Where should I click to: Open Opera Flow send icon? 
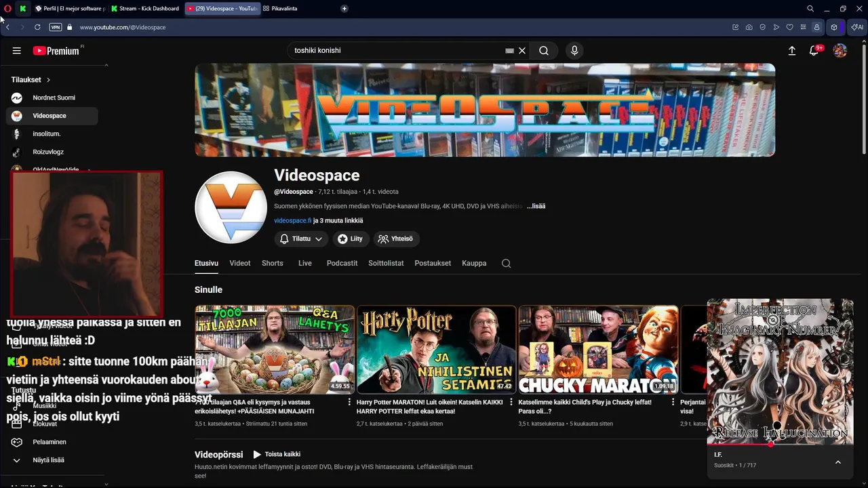coord(776,27)
